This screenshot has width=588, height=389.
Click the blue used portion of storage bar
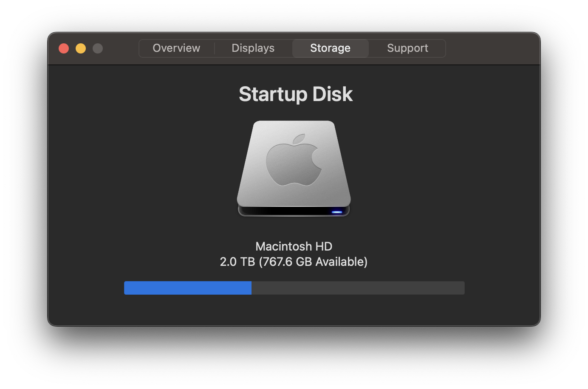point(188,288)
